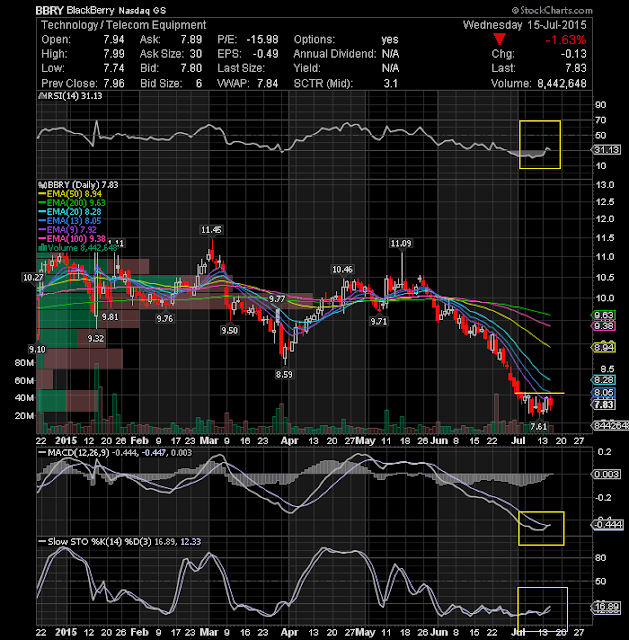The image size is (629, 640).
Task: Click the 7.83 last price axis tag
Action: (x=603, y=404)
